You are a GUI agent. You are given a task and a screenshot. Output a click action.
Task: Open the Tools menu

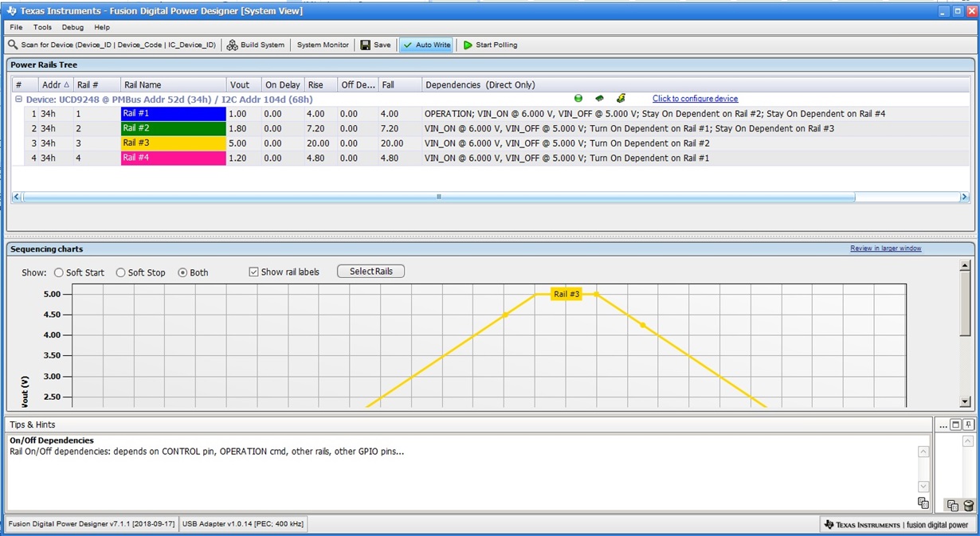click(x=42, y=27)
